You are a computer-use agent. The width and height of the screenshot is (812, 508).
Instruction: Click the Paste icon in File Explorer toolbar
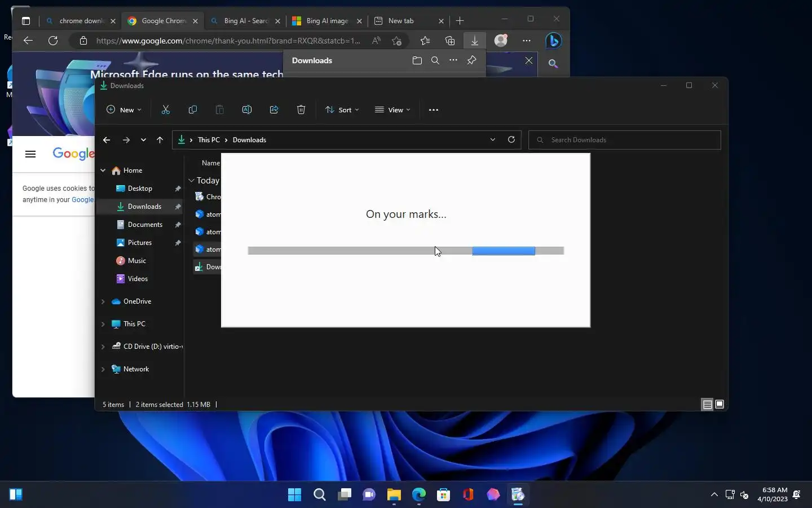click(x=220, y=110)
